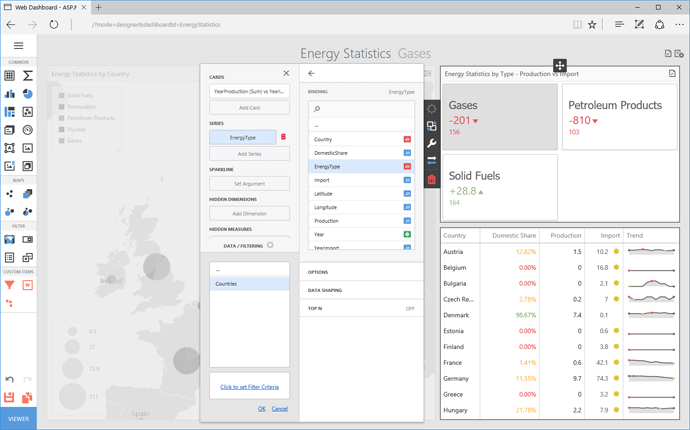Click the move handle above the cards item

(x=559, y=66)
